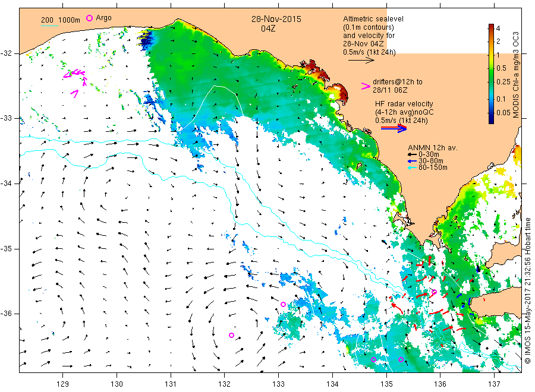Click the '-34' latitude axis label

[x=5, y=184]
